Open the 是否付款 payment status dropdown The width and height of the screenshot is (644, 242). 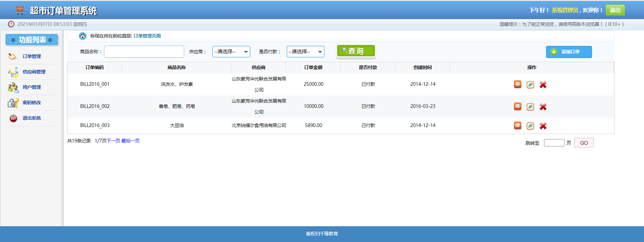(306, 52)
